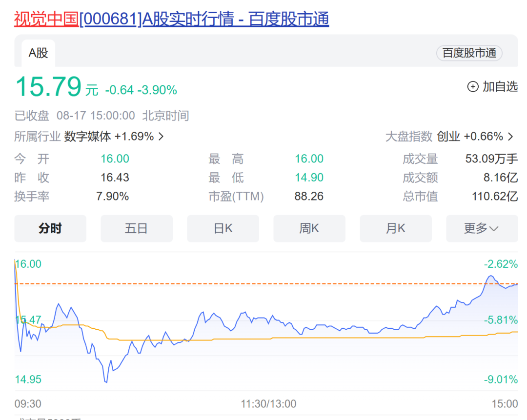Click chart axis label -5.81%
The image size is (527, 420).
pos(501,320)
